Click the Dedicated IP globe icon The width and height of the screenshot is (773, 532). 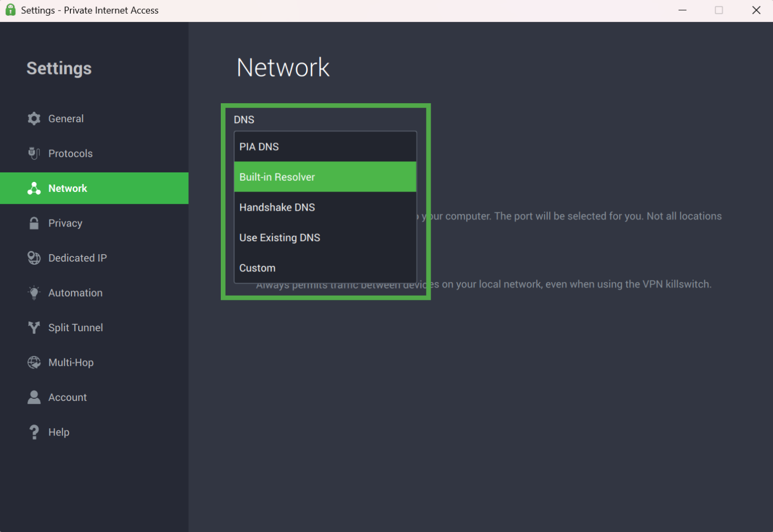34,258
